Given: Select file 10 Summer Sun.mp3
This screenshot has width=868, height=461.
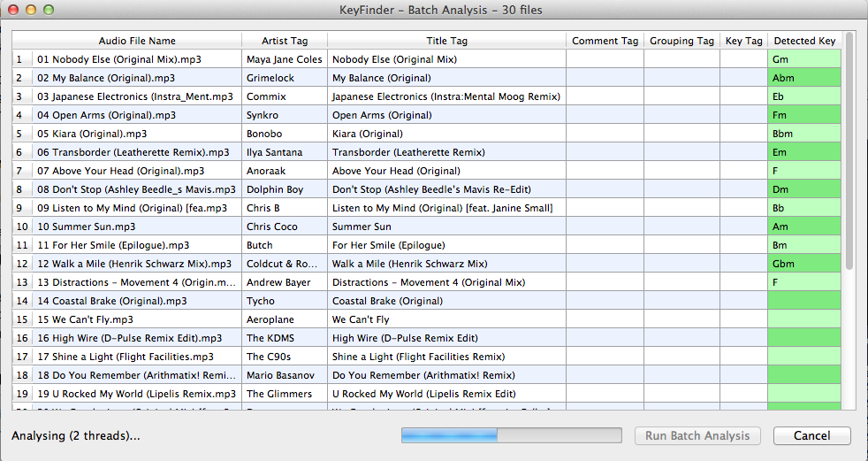Looking at the screenshot, I should 137,226.
